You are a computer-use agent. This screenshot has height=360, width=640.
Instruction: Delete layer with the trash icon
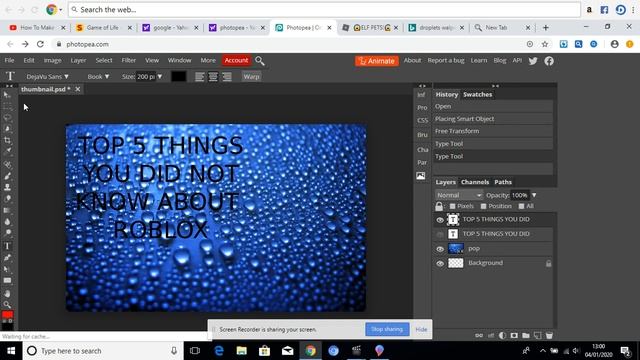549,336
